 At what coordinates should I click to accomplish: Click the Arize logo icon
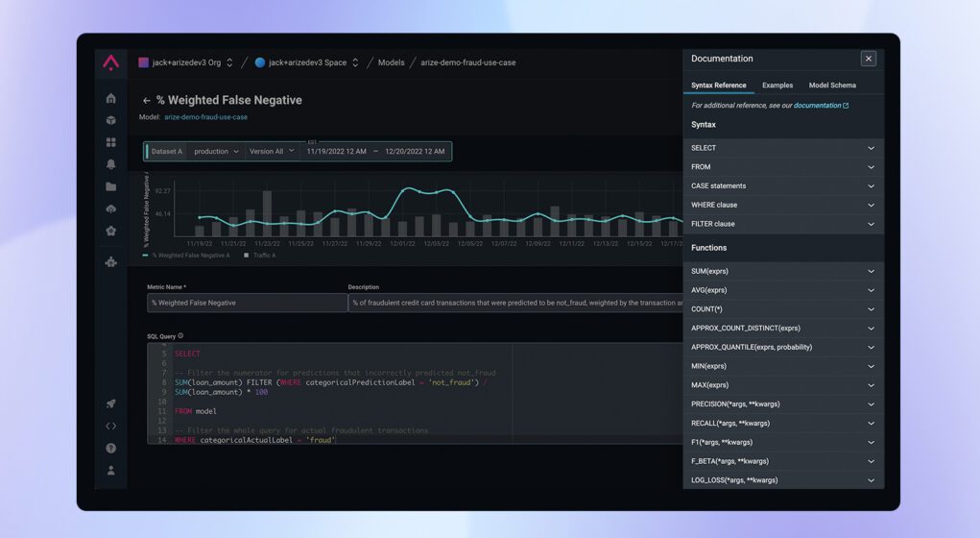pyautogui.click(x=110, y=62)
